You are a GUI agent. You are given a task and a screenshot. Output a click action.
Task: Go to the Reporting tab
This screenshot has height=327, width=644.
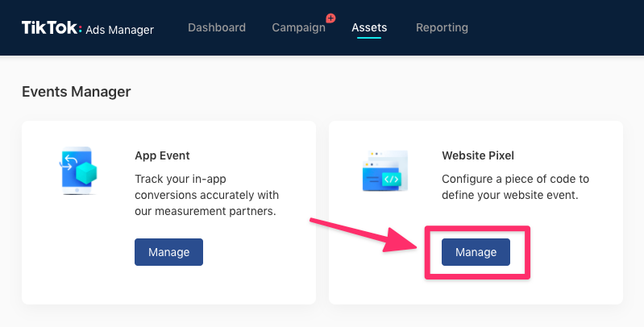[x=442, y=27]
